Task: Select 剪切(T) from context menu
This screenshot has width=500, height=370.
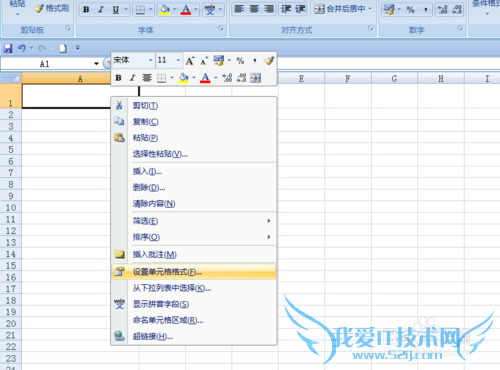Action: pos(194,106)
